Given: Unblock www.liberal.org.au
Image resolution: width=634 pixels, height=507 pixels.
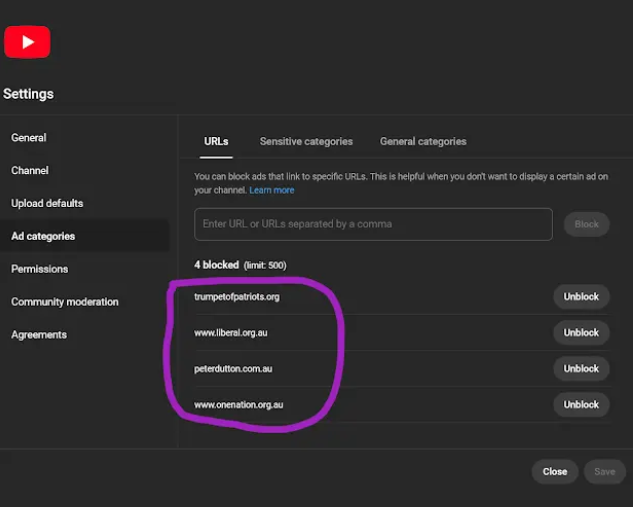Looking at the screenshot, I should (x=581, y=333).
